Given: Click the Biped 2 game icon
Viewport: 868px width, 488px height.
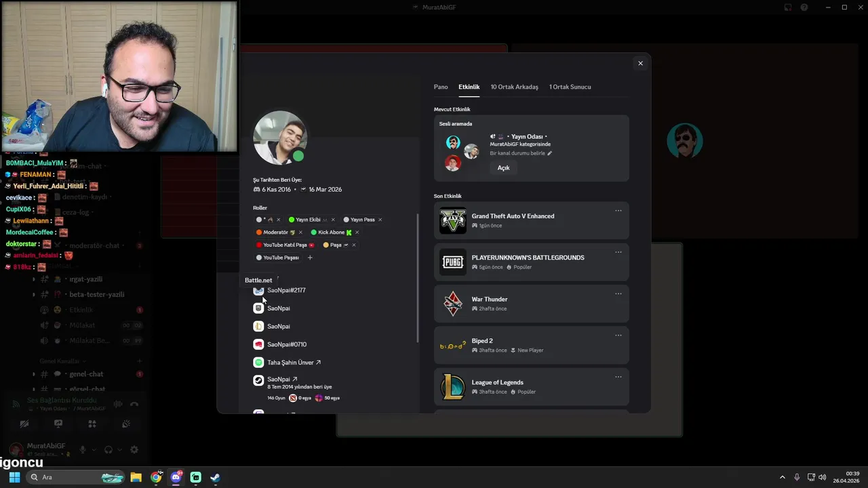Looking at the screenshot, I should 453,345.
